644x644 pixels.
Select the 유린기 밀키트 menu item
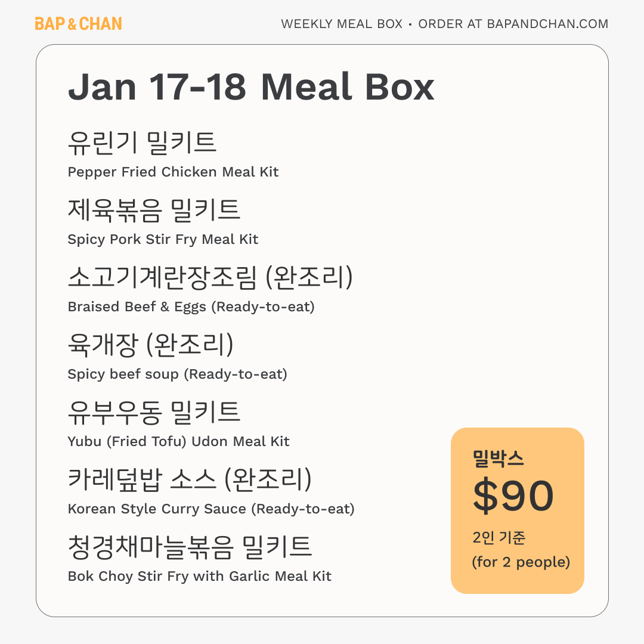click(142, 143)
